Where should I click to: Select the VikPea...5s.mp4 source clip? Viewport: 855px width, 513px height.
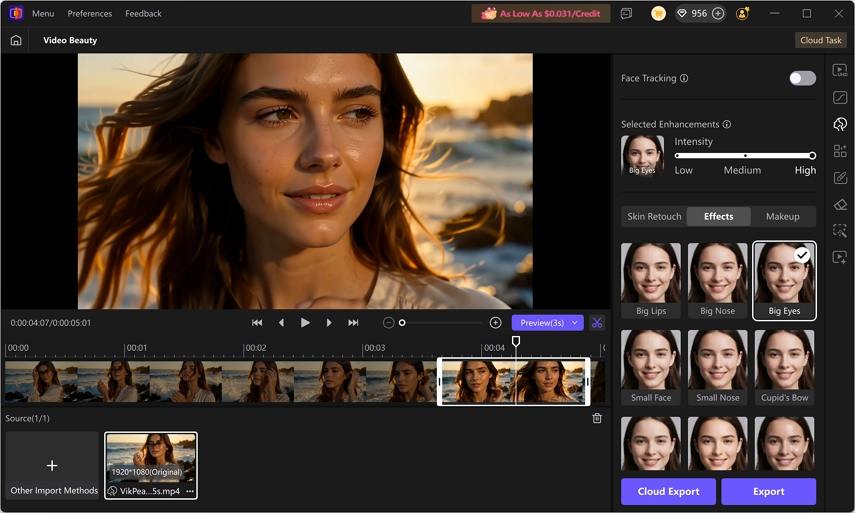tap(151, 465)
